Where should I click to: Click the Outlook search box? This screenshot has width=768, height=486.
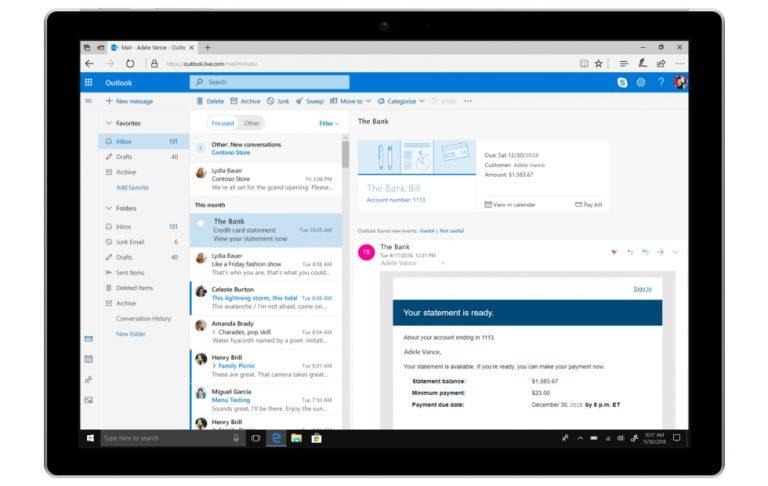pyautogui.click(x=270, y=82)
